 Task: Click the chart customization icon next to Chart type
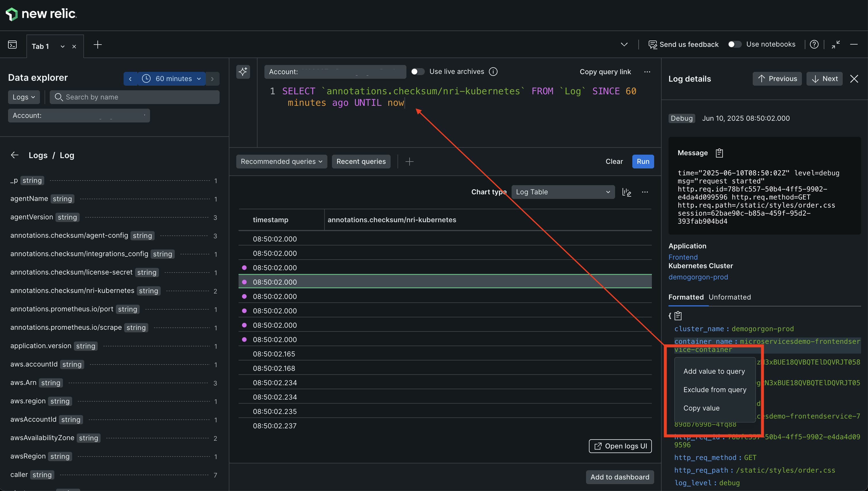(626, 192)
